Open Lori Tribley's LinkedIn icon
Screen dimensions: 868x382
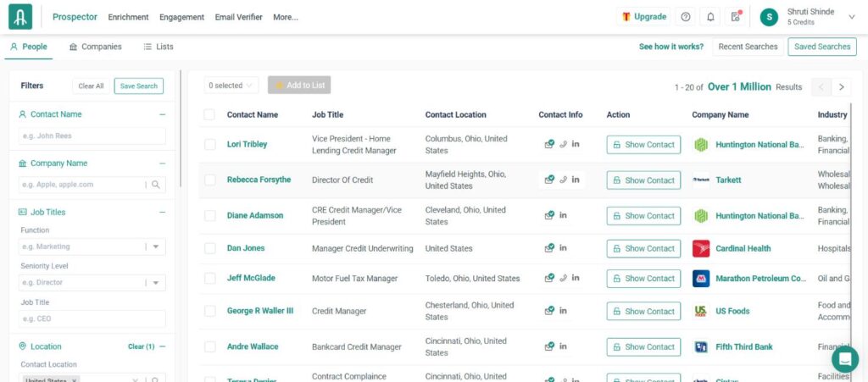point(576,144)
